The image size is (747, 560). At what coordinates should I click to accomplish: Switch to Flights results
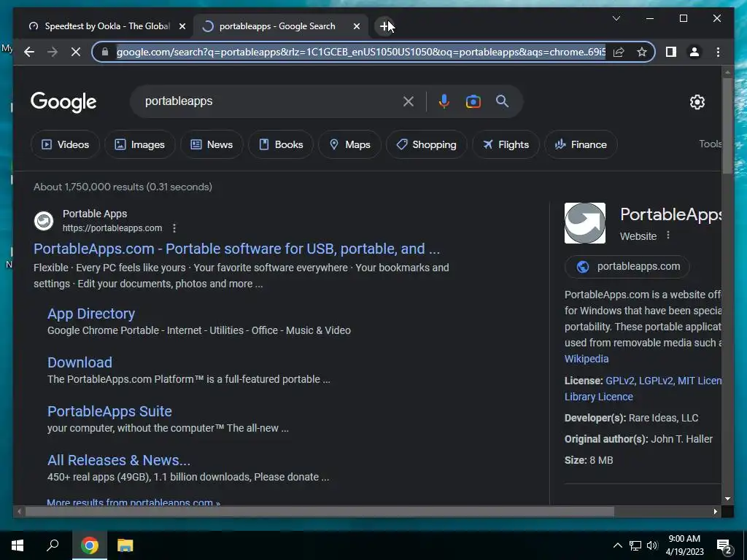pos(506,144)
